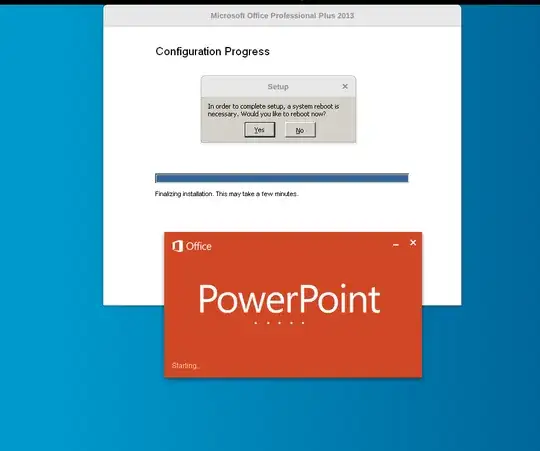Close the PowerPoint splash screen
540x451 pixels.
(x=413, y=243)
